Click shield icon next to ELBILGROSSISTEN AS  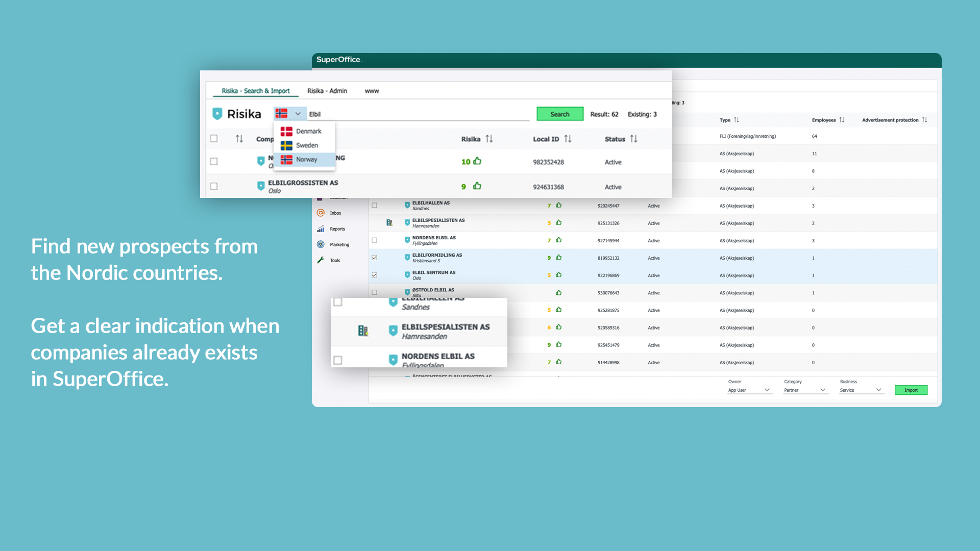(x=261, y=186)
